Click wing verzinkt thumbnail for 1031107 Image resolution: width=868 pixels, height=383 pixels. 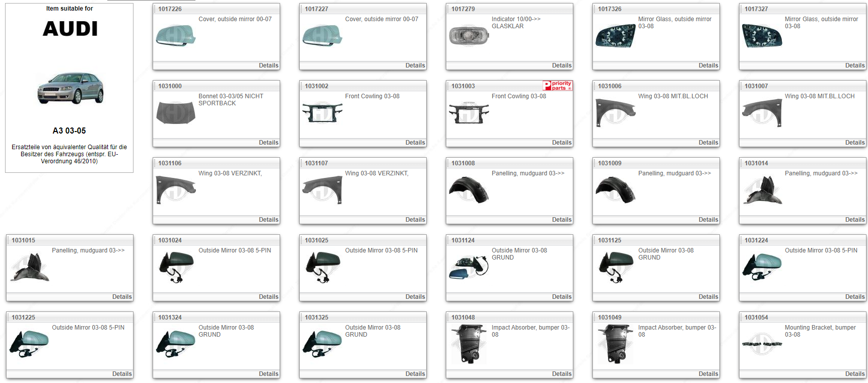tap(322, 190)
